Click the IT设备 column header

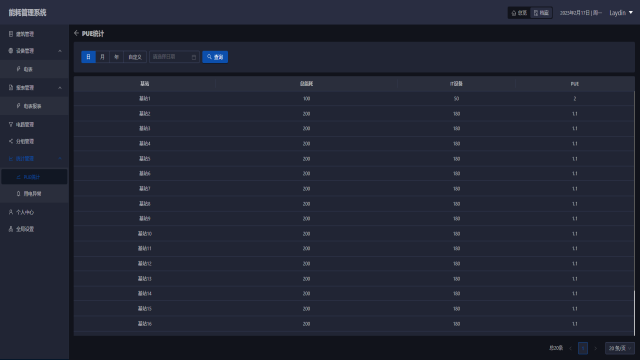pos(456,84)
